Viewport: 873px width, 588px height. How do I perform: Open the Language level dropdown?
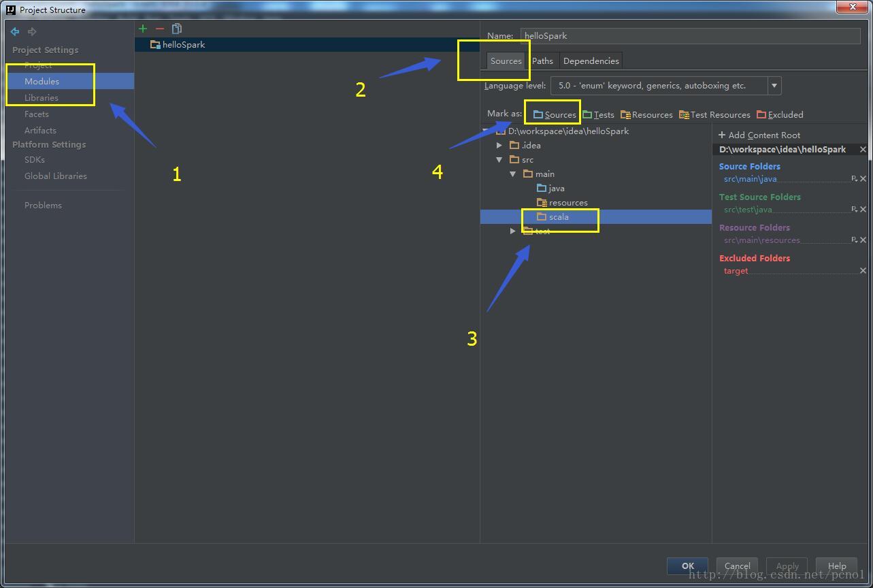(774, 86)
